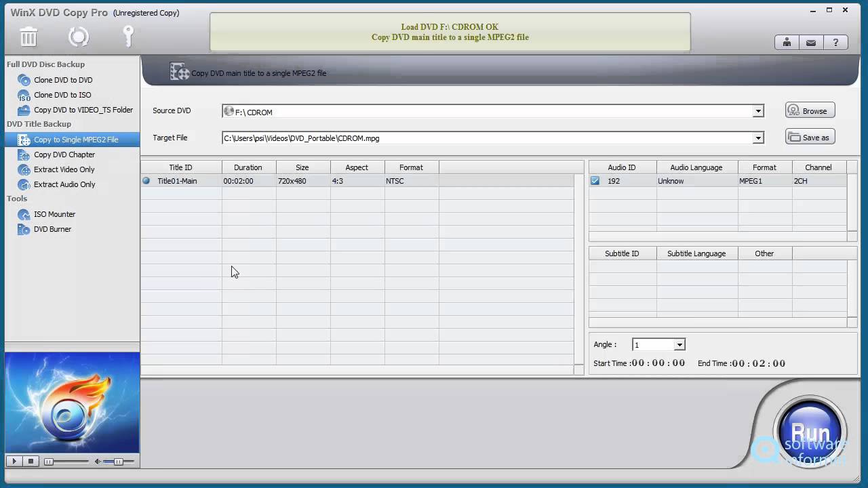
Task: Select the Title01-Main radio button
Action: pyautogui.click(x=146, y=181)
